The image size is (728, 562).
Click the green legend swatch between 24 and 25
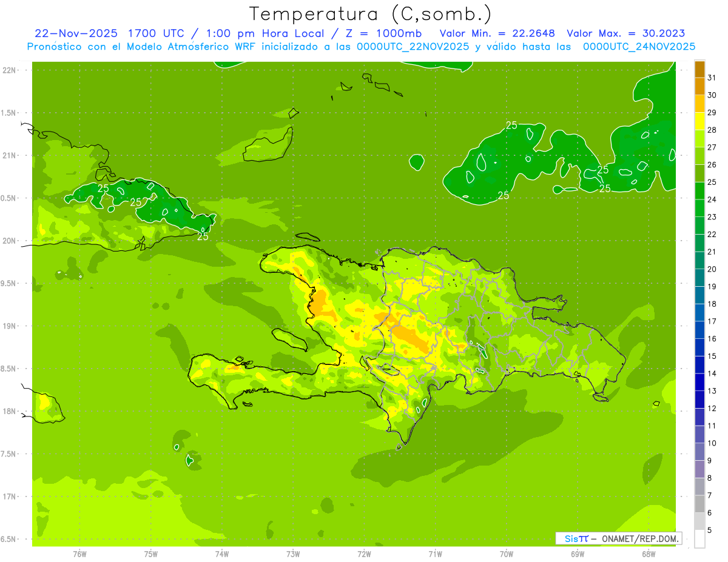(x=699, y=191)
